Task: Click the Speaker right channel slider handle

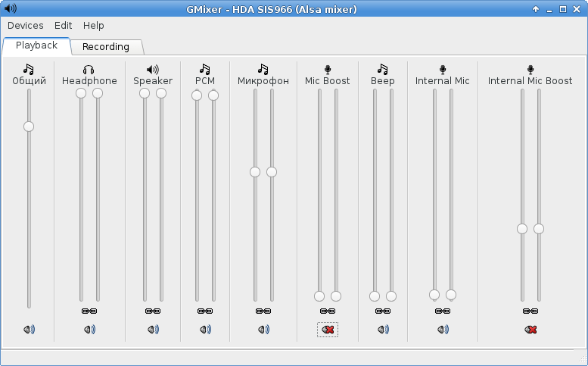Action: (161, 93)
